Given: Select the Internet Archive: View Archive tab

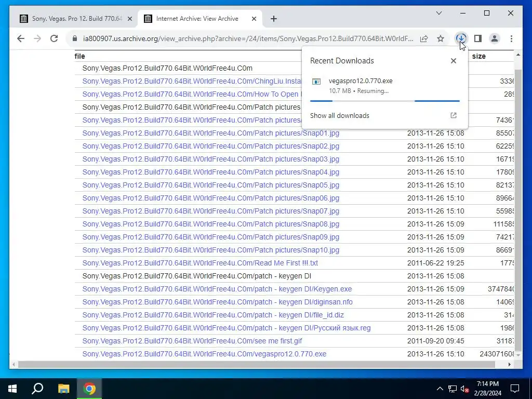Looking at the screenshot, I should pyautogui.click(x=200, y=19).
